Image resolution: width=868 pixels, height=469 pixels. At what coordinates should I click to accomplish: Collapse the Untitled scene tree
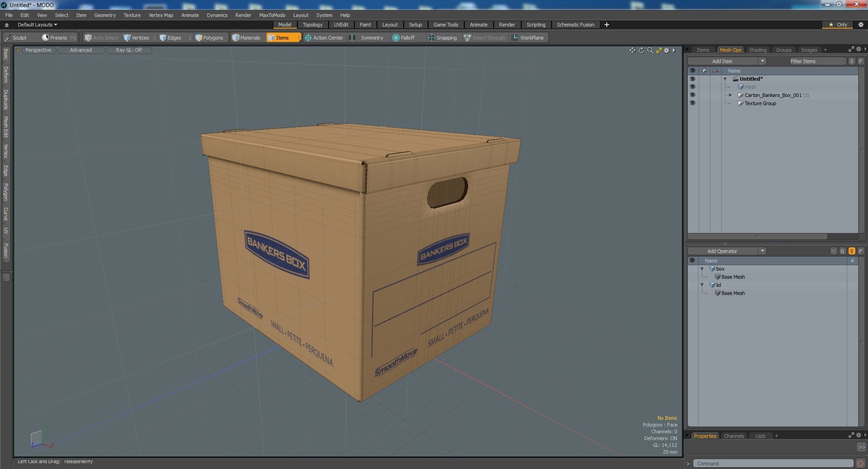(725, 79)
